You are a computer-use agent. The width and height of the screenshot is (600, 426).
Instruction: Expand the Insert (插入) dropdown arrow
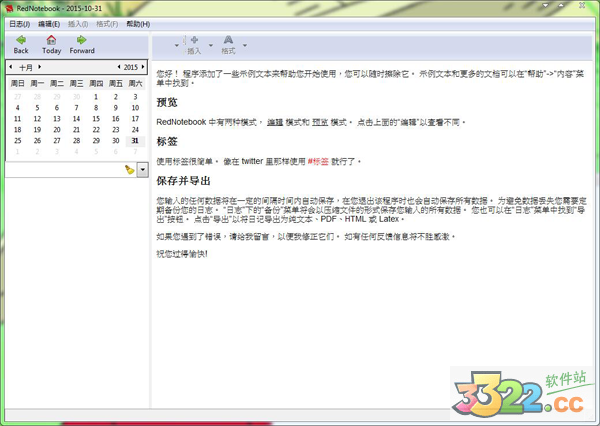(x=210, y=46)
